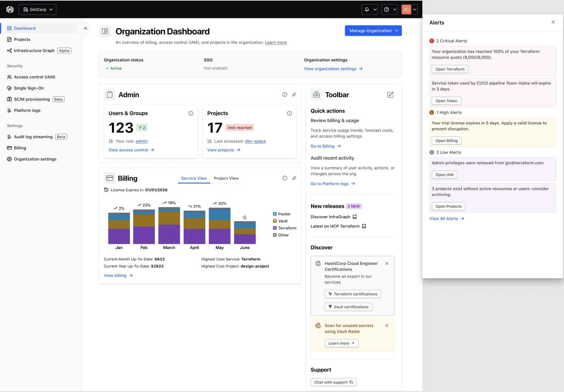
Task: Pin the Admin card
Action: tap(294, 95)
